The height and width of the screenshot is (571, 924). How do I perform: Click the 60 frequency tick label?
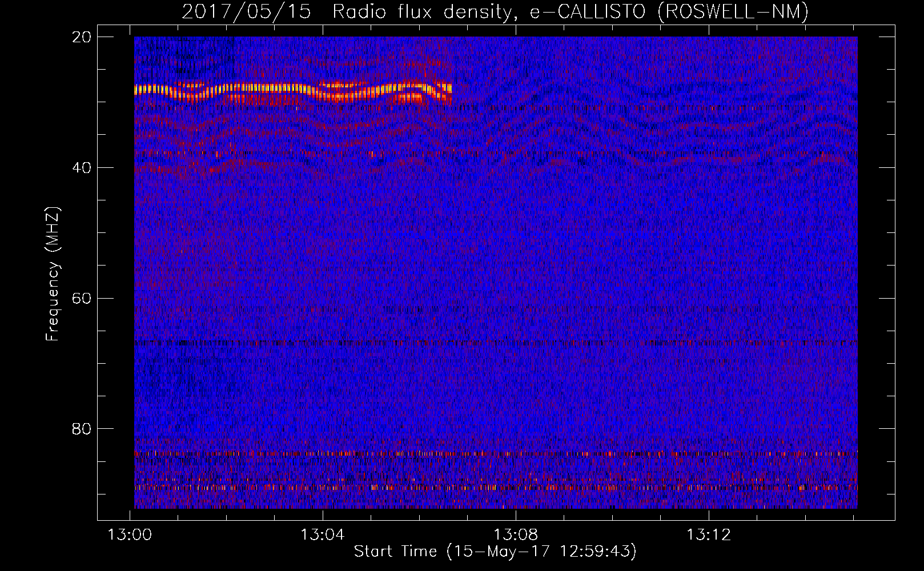pyautogui.click(x=82, y=298)
